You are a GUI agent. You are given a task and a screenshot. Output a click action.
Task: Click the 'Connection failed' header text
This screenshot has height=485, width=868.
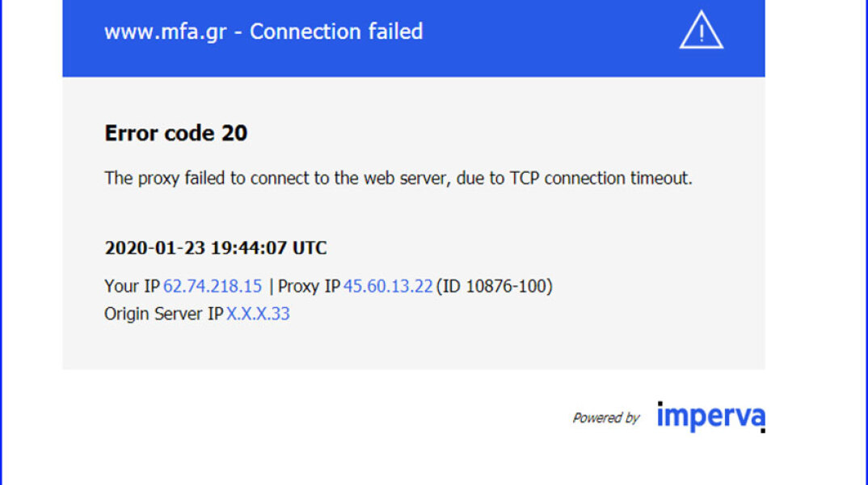(336, 32)
